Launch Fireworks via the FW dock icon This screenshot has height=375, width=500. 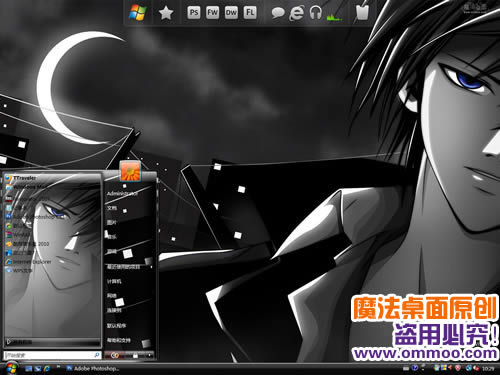212,13
